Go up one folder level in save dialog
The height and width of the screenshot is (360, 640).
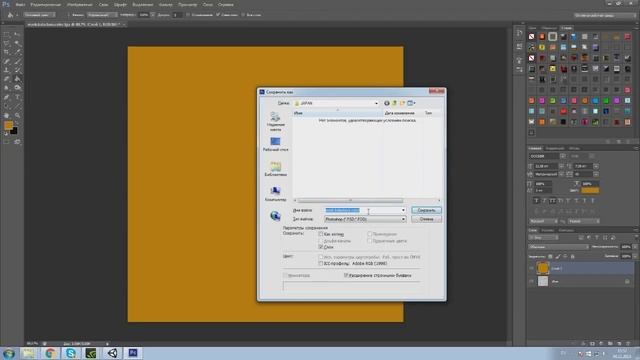[x=394, y=103]
